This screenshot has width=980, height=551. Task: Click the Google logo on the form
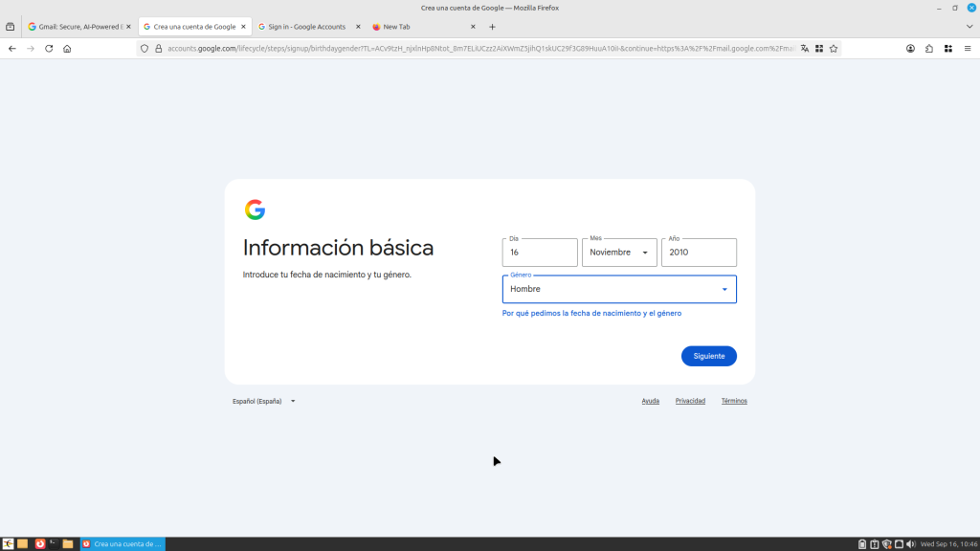[255, 209]
